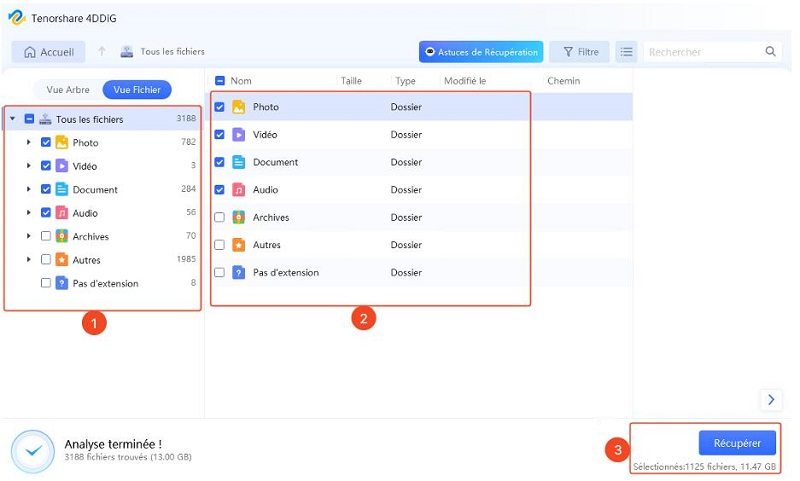Collapse the Tous les fichiers tree root
The image size is (800, 481).
[x=12, y=119]
